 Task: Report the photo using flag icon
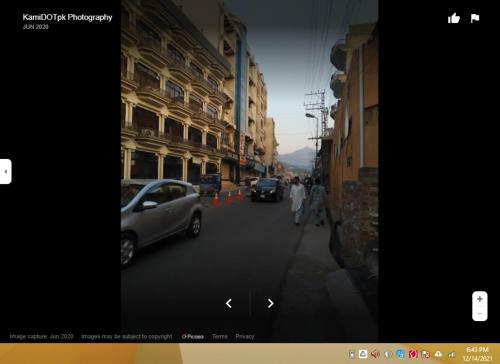475,18
